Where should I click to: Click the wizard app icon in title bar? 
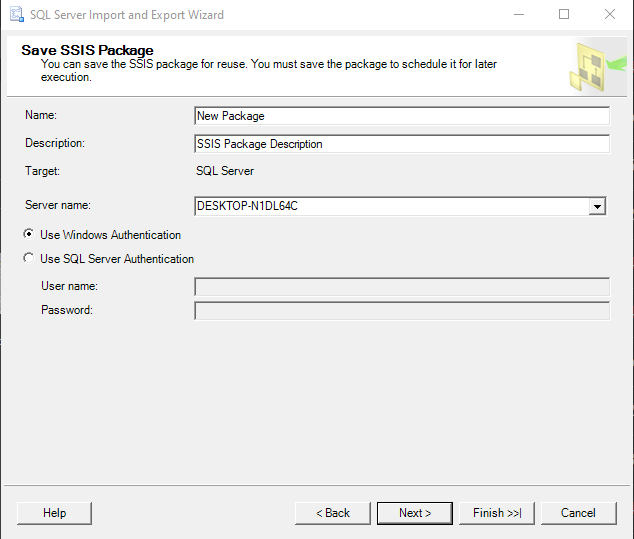pos(17,15)
